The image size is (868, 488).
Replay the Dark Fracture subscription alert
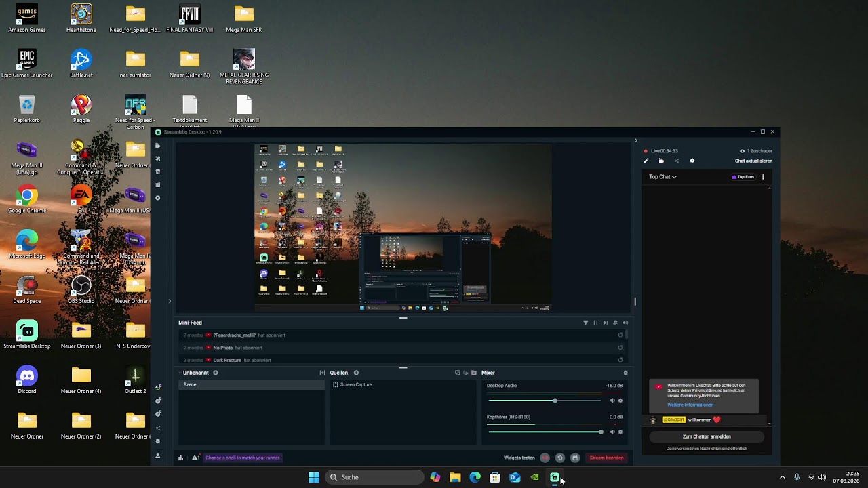[x=620, y=360]
